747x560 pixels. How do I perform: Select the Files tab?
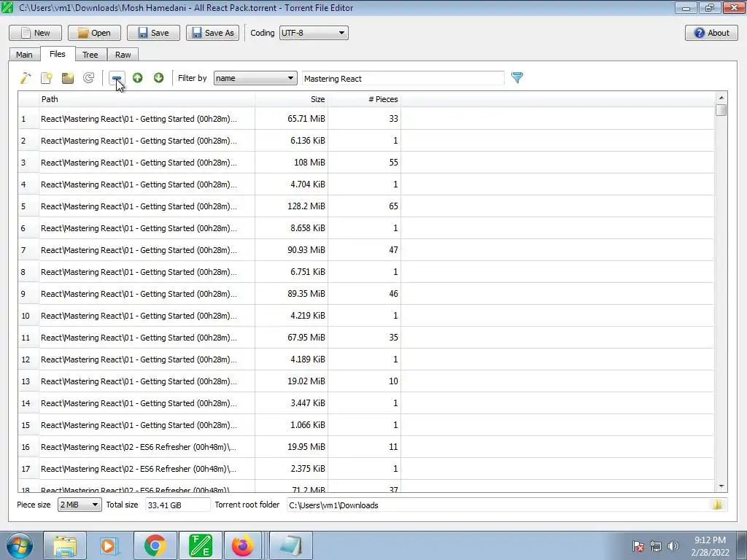57,54
